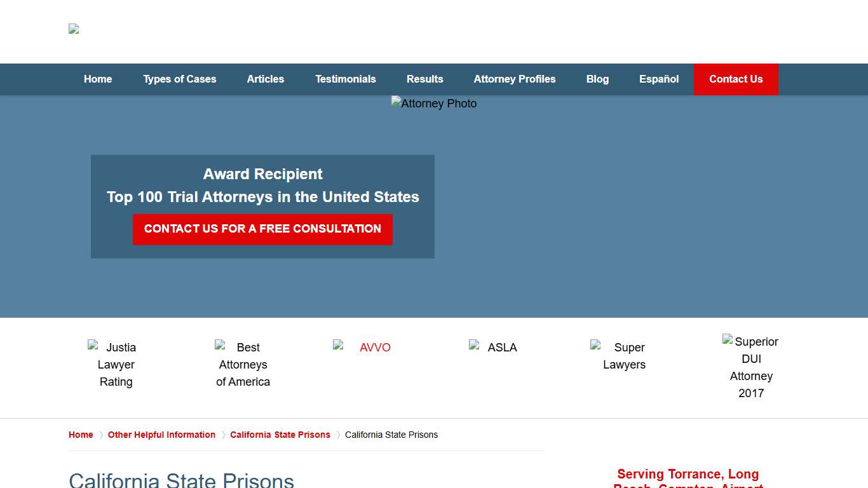
Task: Click the California State Prisons breadcrumb link
Action: (280, 435)
